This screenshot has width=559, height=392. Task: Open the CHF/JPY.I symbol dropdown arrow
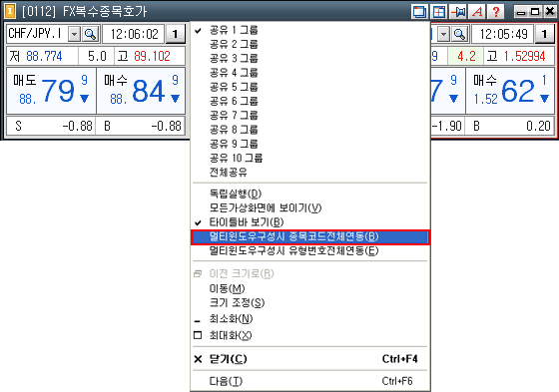pos(74,34)
